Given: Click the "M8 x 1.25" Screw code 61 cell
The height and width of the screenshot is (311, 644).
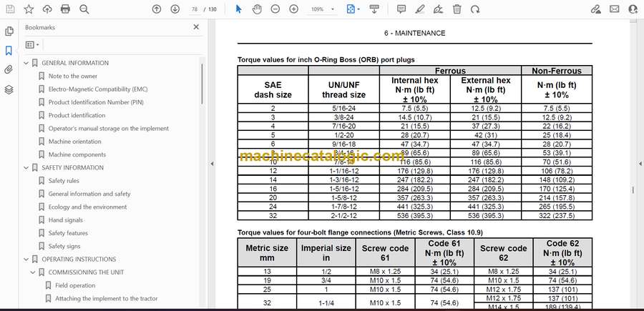Looking at the screenshot, I should pos(385,272).
